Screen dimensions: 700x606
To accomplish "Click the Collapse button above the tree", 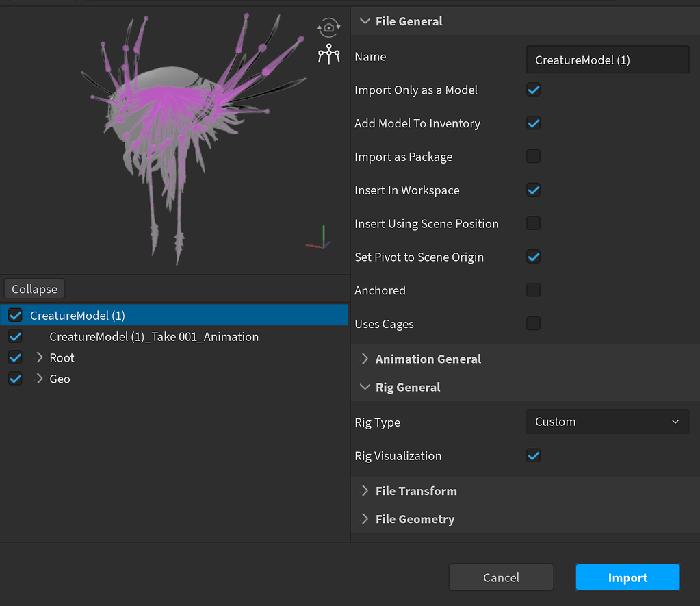I will (34, 288).
